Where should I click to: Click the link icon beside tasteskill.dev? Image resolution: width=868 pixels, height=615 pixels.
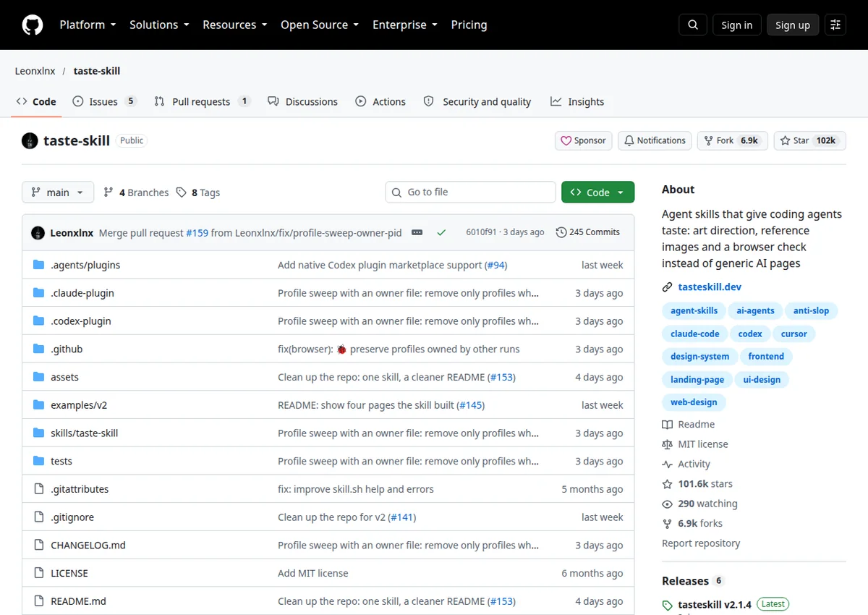click(668, 287)
